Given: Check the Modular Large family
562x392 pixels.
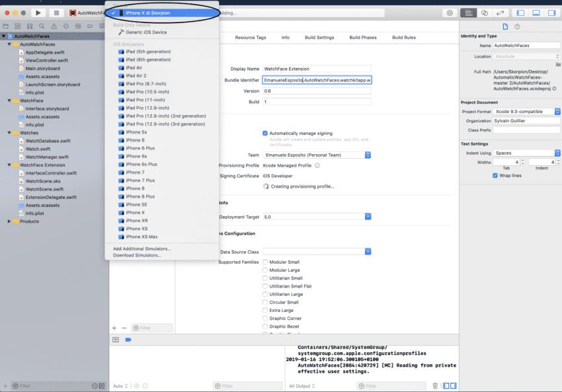Looking at the screenshot, I should tap(265, 270).
